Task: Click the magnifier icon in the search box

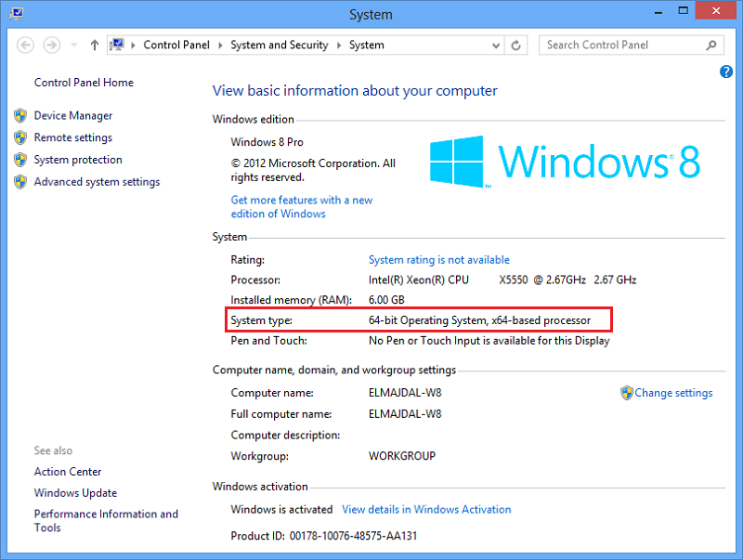Action: pyautogui.click(x=711, y=45)
